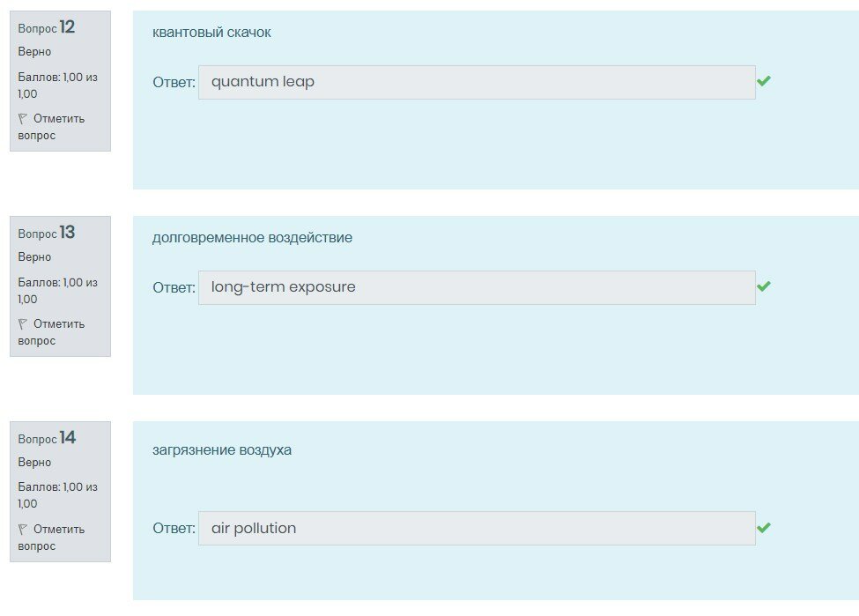859x616 pixels.
Task: Click the 'Ответ:' label in question 13
Action: point(174,287)
